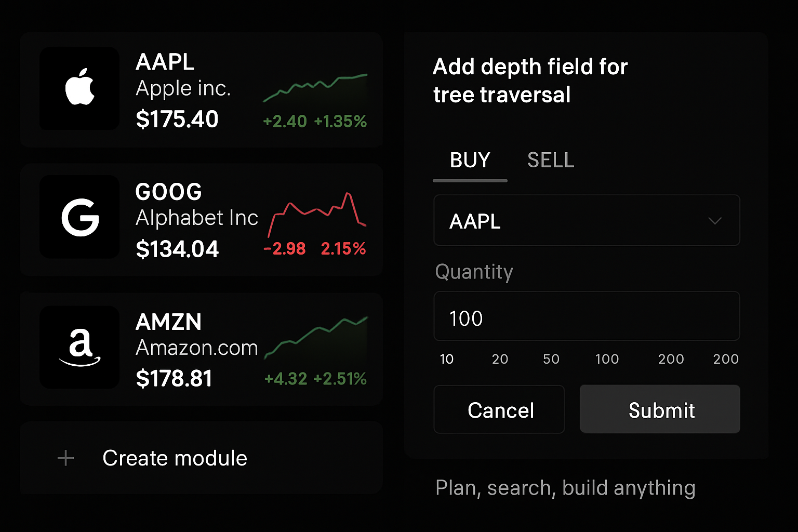Click the Apple logo icon
The width and height of the screenshot is (798, 532).
79,87
